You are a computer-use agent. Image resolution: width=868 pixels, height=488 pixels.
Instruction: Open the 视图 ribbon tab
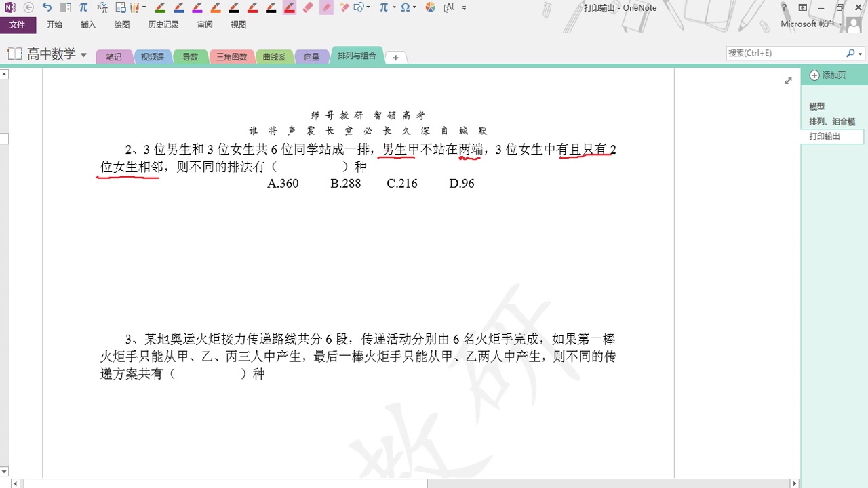click(238, 24)
